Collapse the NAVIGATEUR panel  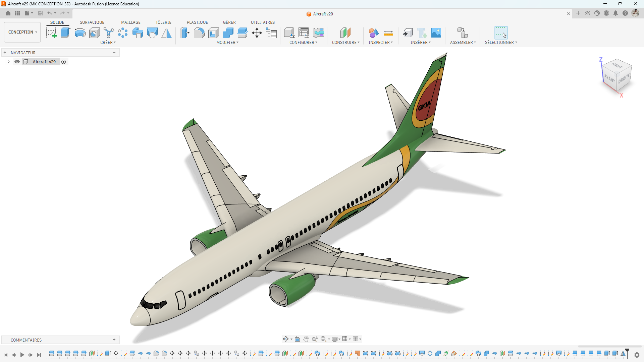pos(114,52)
